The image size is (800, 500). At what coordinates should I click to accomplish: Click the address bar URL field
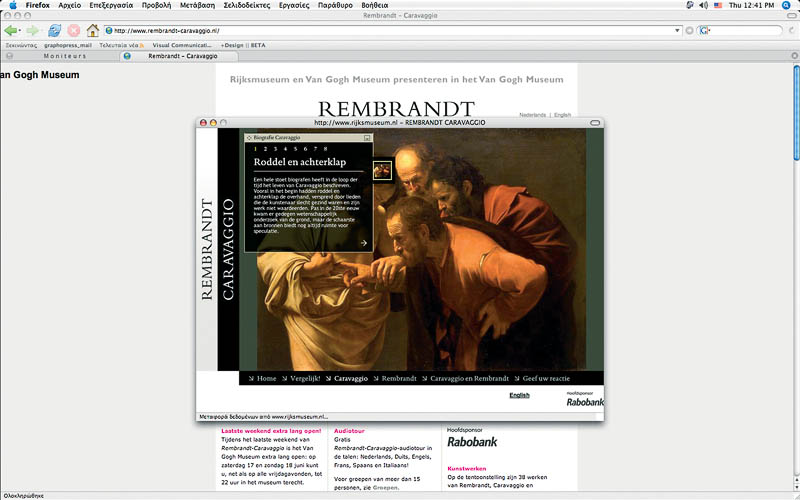(393, 31)
